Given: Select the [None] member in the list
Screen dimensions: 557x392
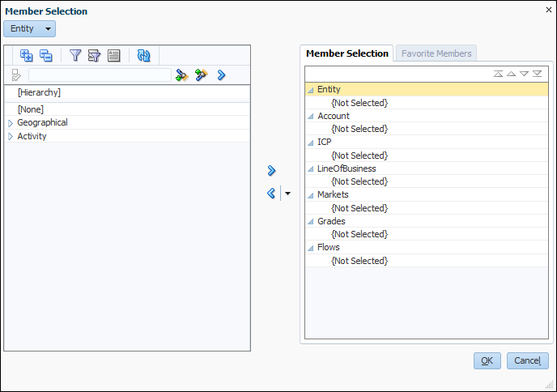Looking at the screenshot, I should pyautogui.click(x=31, y=109).
